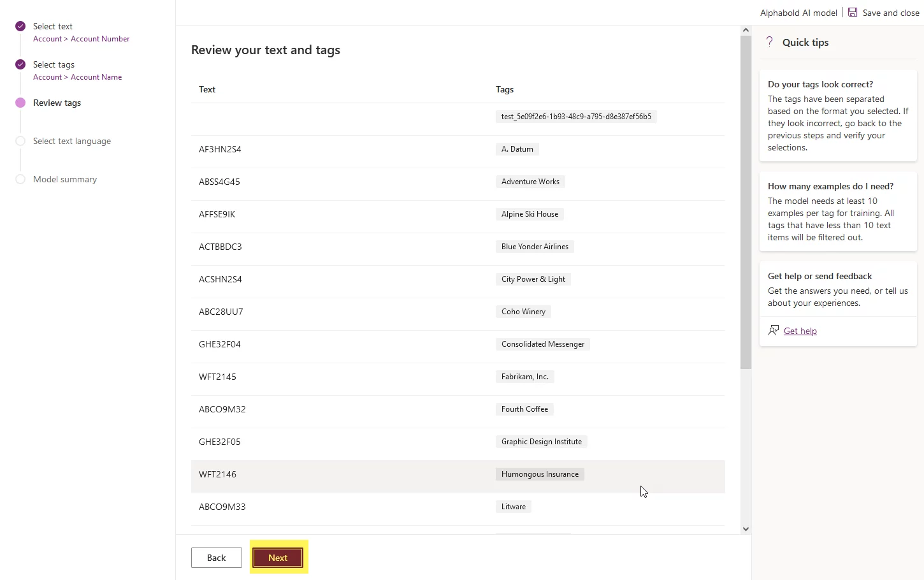Select the row with text AF3HN2S4
This screenshot has width=924, height=580.
tap(458, 149)
